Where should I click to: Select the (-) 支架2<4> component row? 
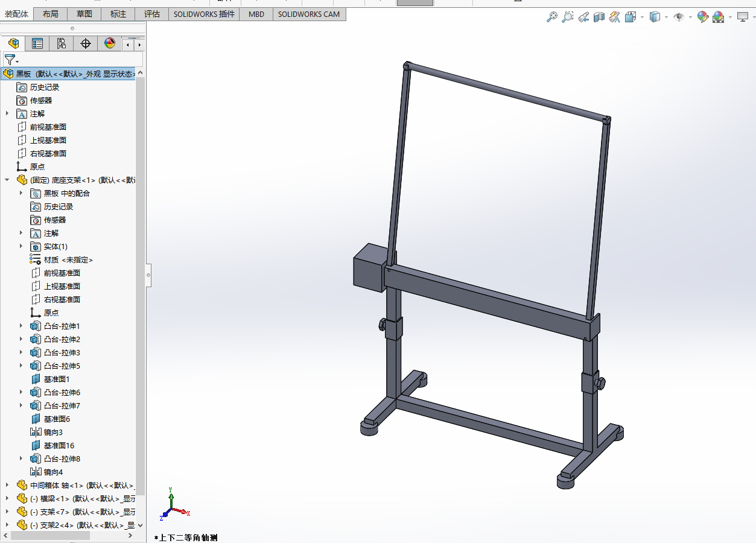click(x=75, y=526)
